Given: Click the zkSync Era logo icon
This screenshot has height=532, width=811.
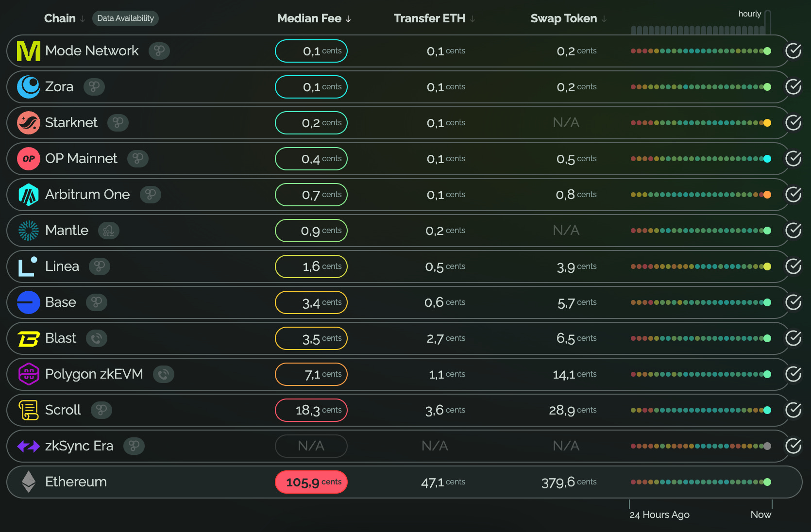Looking at the screenshot, I should tap(29, 446).
